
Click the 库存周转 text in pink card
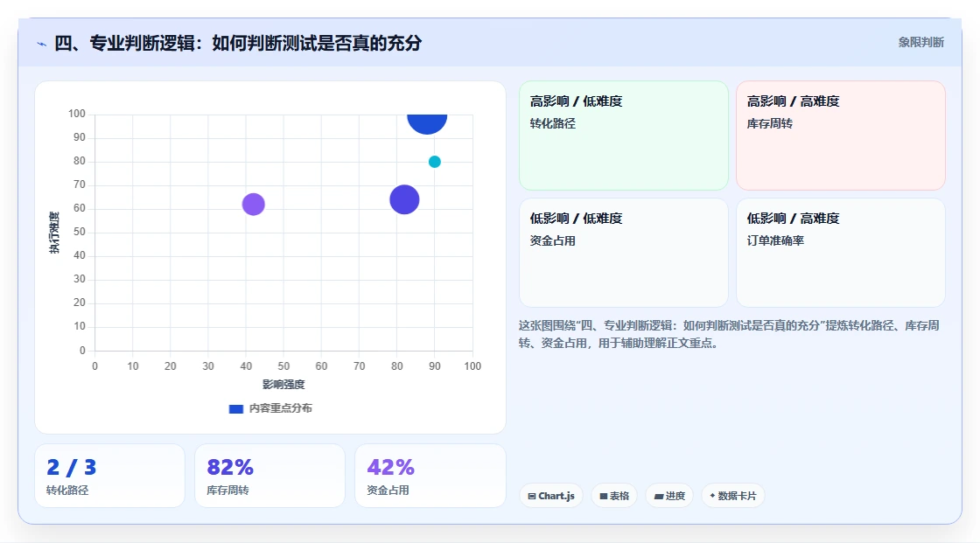pyautogui.click(x=769, y=123)
